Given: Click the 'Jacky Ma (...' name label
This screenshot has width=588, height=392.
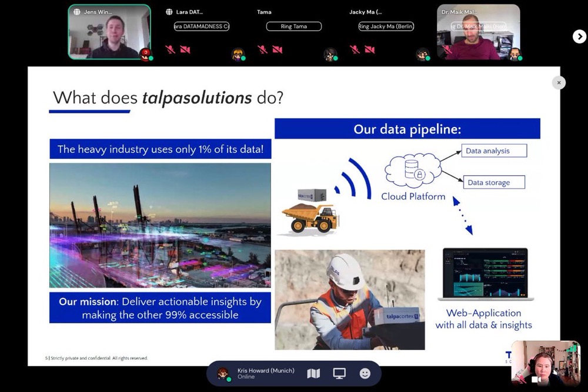Looking at the screenshot, I should coord(366,12).
